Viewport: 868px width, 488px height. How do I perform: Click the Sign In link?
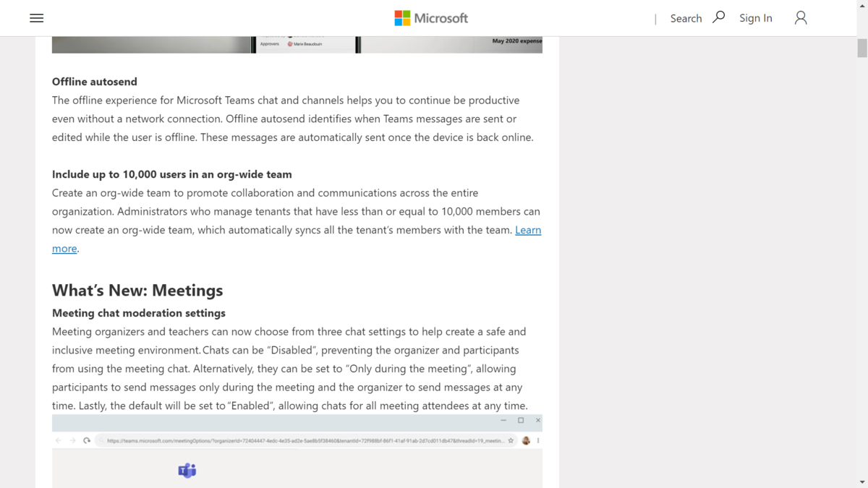[x=756, y=18]
